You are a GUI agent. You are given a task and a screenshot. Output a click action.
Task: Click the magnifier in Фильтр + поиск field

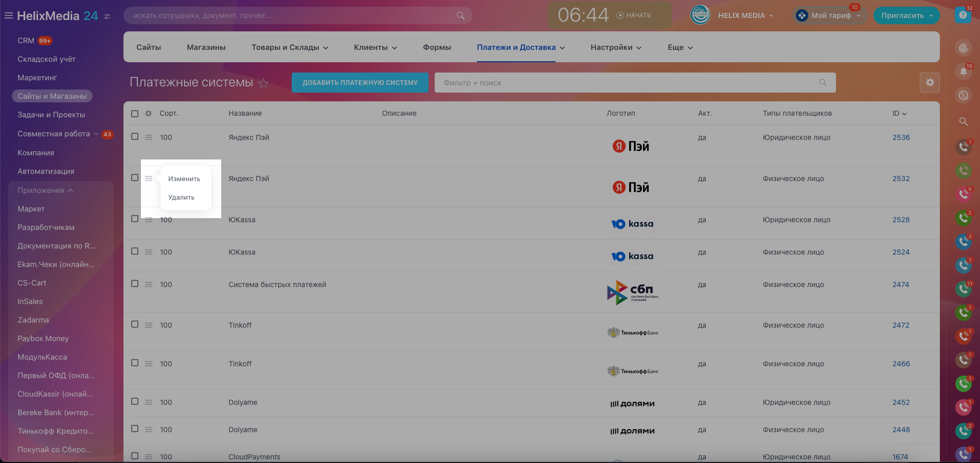pos(823,82)
